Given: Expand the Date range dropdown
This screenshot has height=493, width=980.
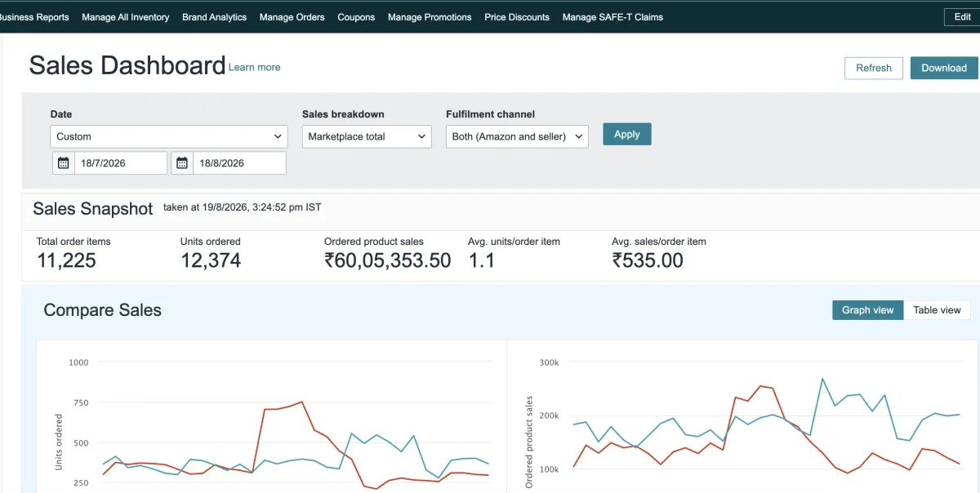Looking at the screenshot, I should tap(169, 136).
